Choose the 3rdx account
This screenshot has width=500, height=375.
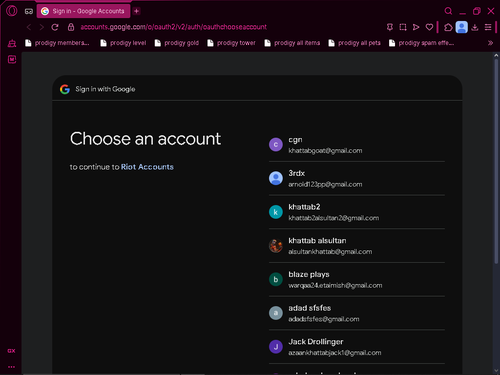tap(357, 178)
